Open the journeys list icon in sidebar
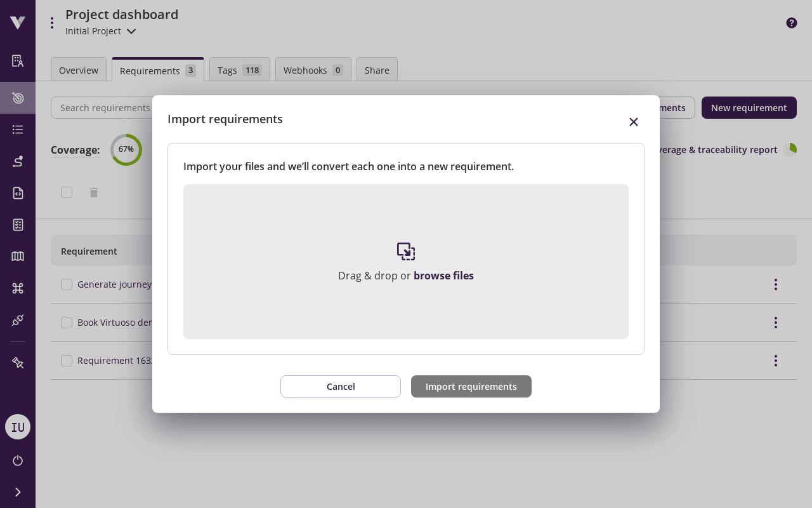The width and height of the screenshot is (812, 508). click(17, 130)
